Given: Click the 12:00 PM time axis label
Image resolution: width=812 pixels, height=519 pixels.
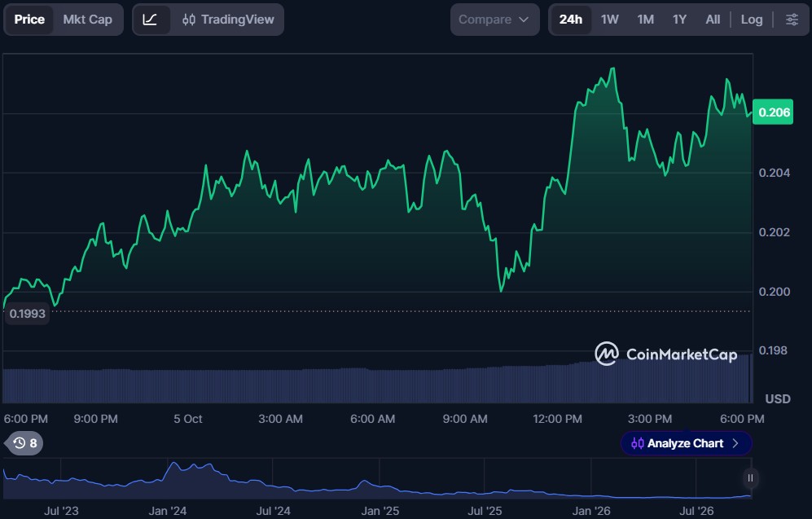Looking at the screenshot, I should [557, 419].
